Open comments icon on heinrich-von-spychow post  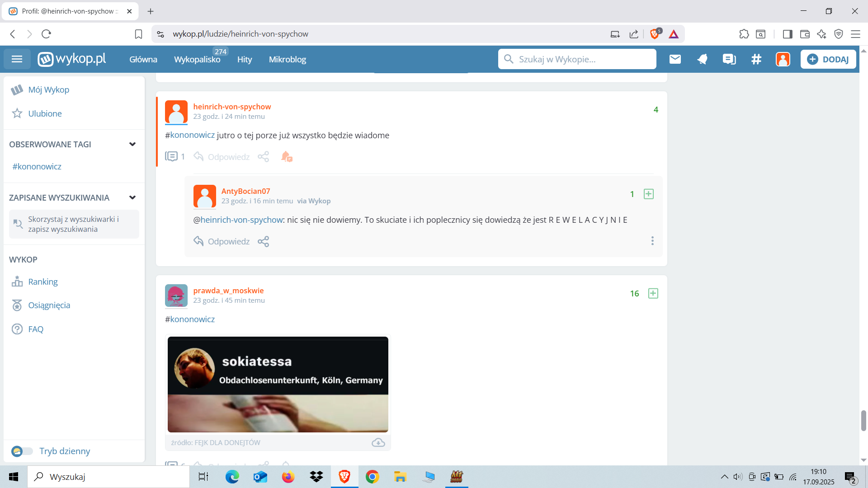pos(171,157)
